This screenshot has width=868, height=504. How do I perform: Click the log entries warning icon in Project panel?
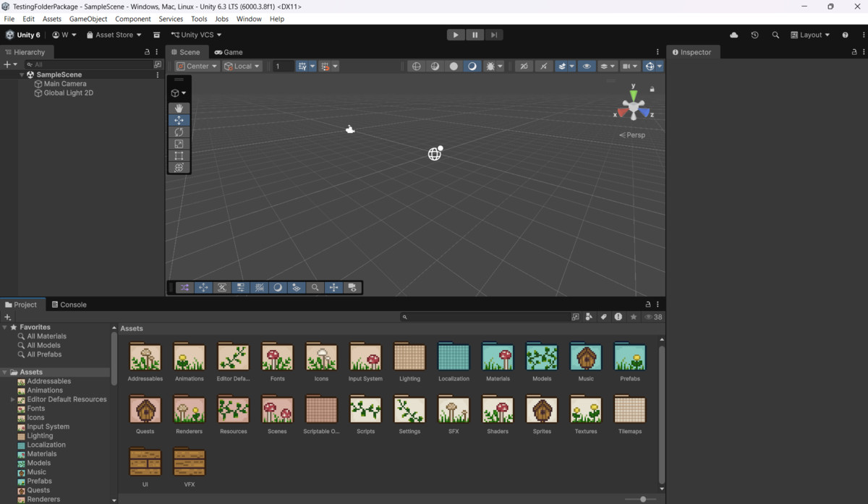(618, 317)
